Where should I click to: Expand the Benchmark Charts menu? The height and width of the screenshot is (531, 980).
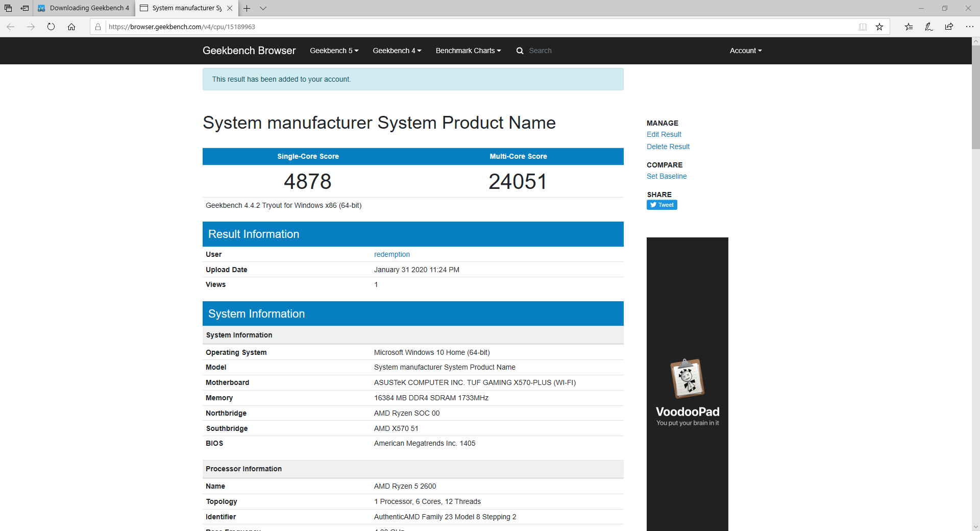469,51
